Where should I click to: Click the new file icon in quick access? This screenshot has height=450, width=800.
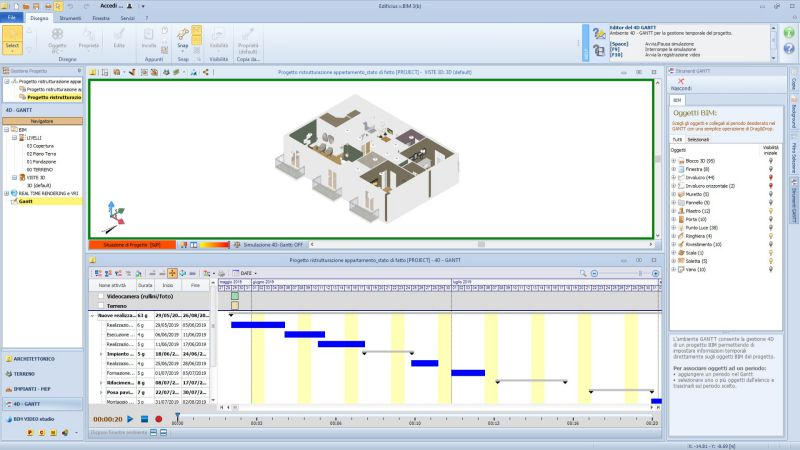click(16, 6)
